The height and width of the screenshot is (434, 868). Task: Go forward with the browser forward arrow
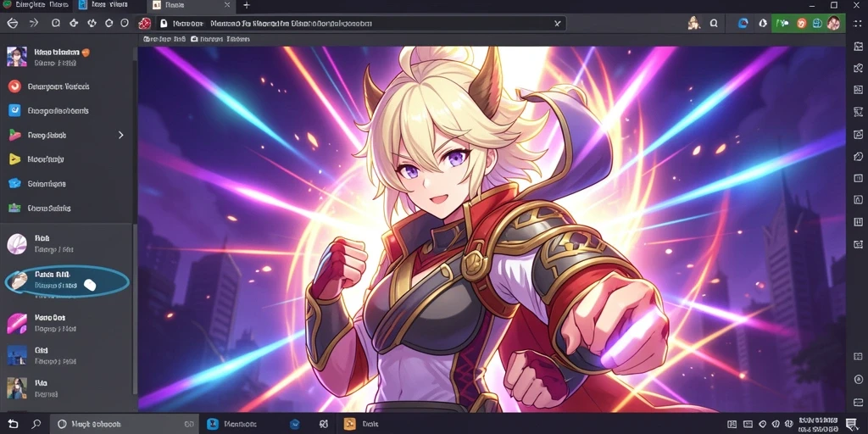pyautogui.click(x=34, y=23)
